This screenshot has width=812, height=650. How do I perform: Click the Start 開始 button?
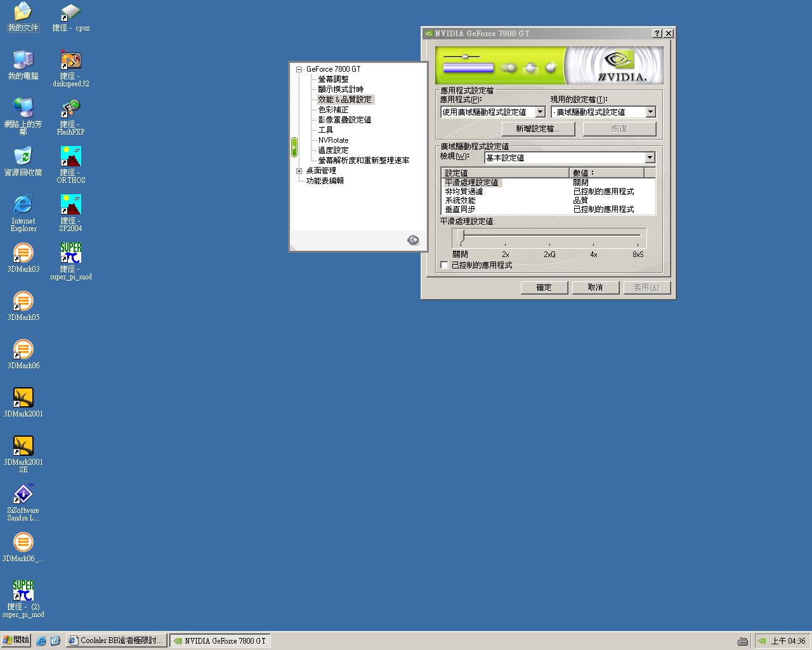(x=16, y=640)
